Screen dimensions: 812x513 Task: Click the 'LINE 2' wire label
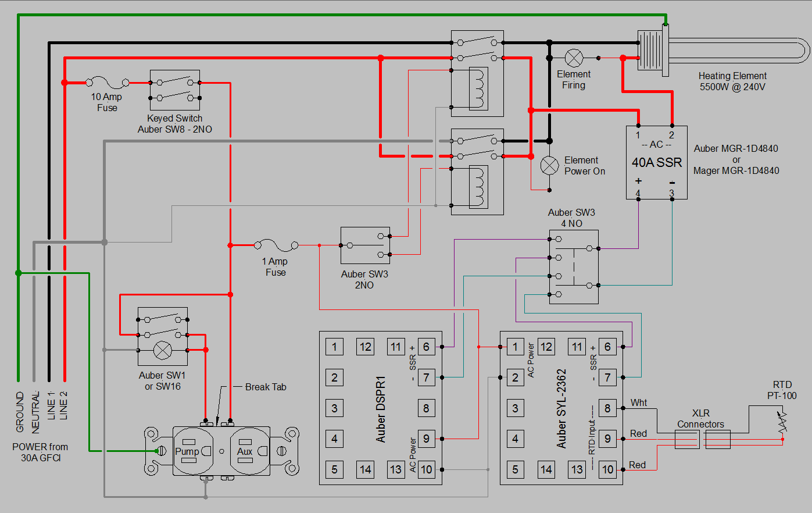(63, 405)
